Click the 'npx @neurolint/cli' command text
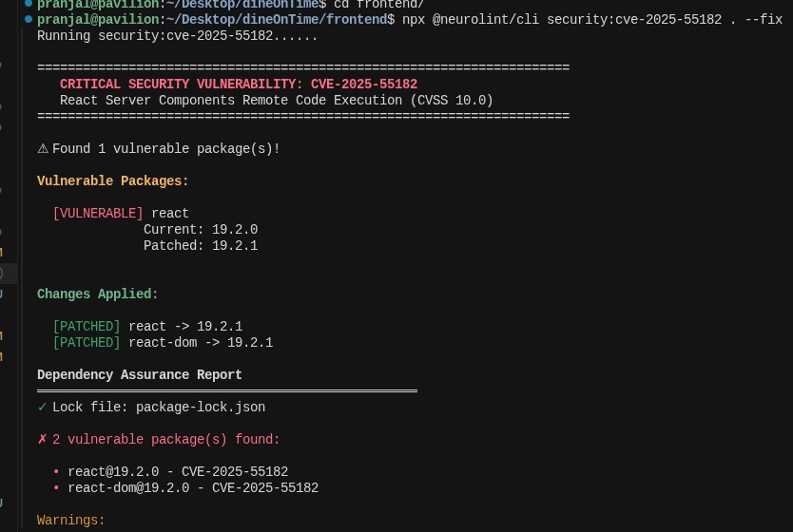Image resolution: width=793 pixels, height=532 pixels. pos(471,20)
